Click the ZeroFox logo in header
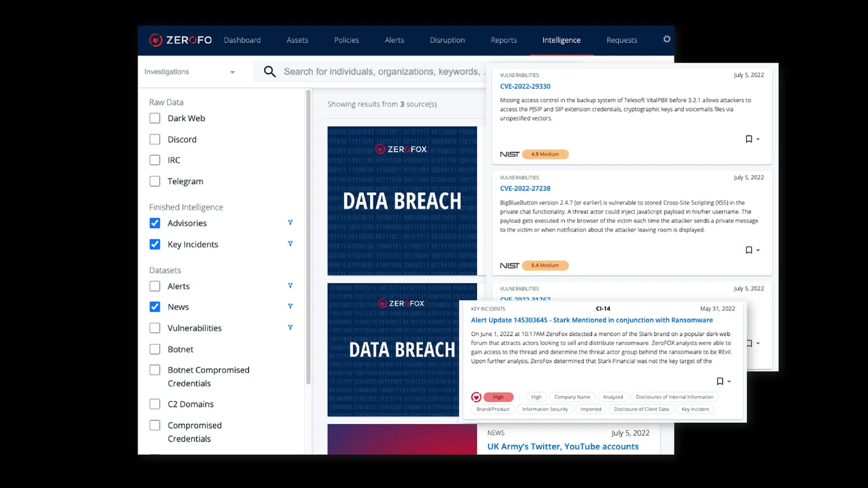The image size is (868, 488). pyautogui.click(x=180, y=40)
